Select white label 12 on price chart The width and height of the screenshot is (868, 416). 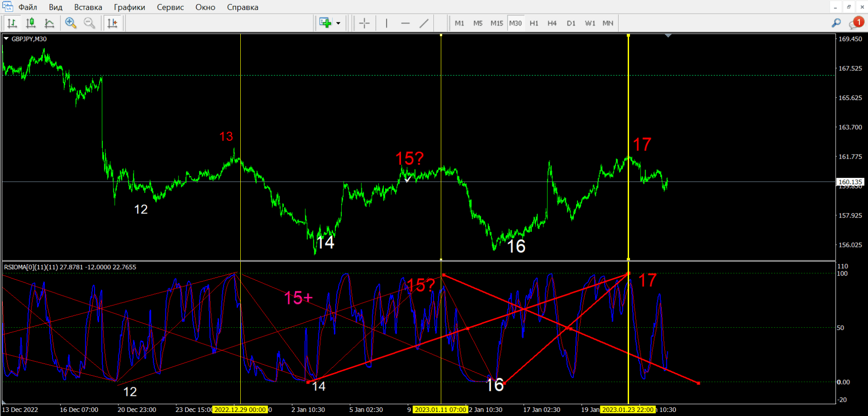[x=141, y=209]
